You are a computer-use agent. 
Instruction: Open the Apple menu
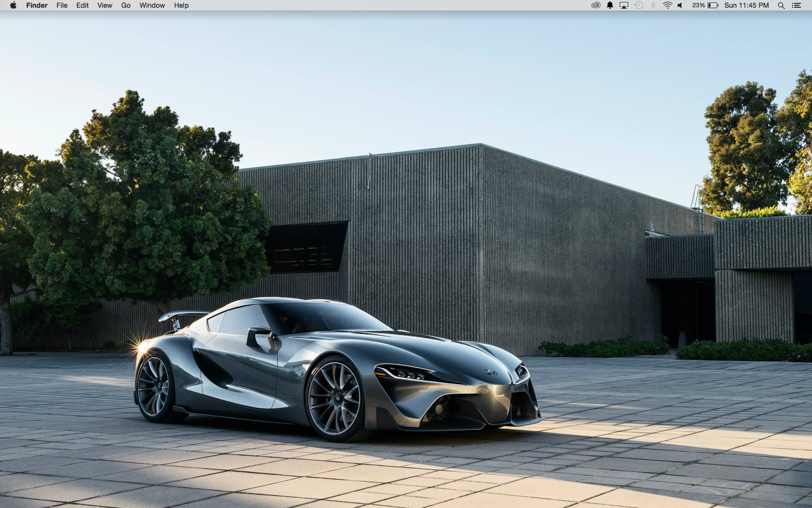[x=13, y=5]
